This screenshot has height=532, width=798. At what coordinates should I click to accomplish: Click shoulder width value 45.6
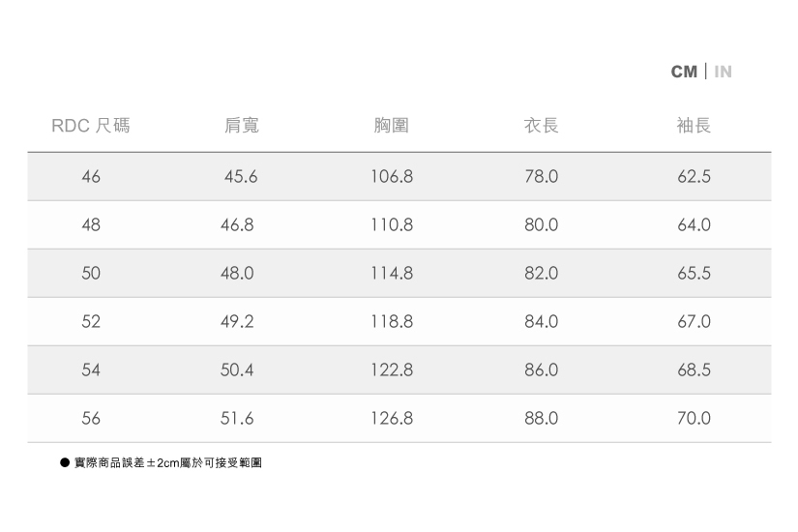(x=241, y=177)
